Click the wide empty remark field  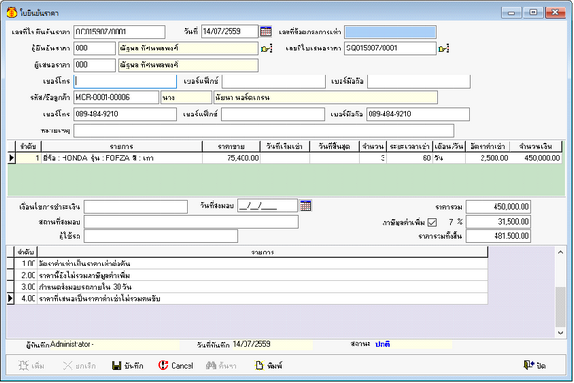(x=264, y=131)
